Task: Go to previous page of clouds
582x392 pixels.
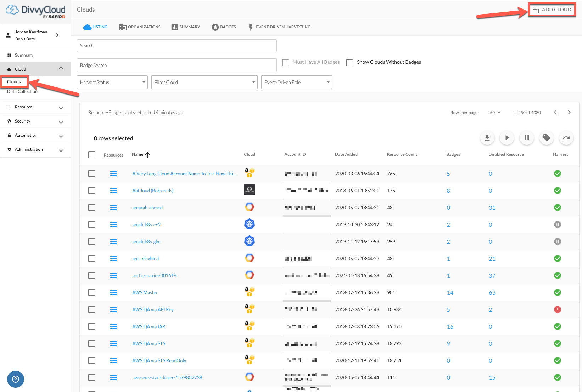Action: [555, 112]
